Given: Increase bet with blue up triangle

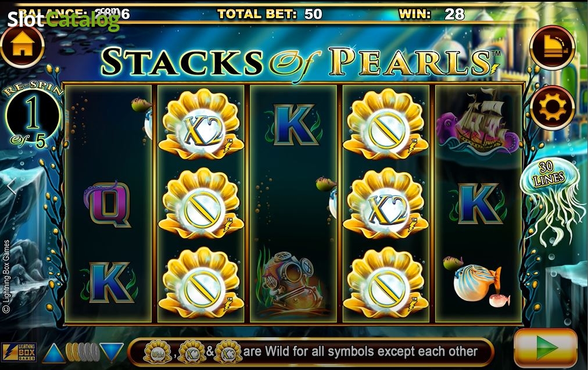Looking at the screenshot, I should 54,353.
